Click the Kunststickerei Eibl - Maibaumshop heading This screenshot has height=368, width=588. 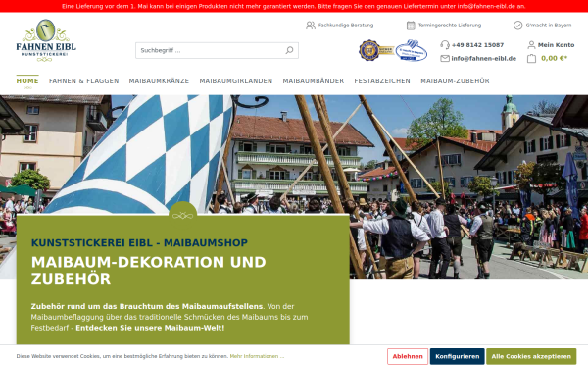coord(139,243)
